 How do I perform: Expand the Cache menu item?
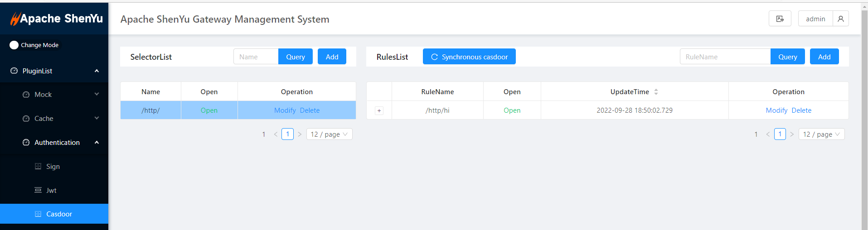click(x=97, y=118)
